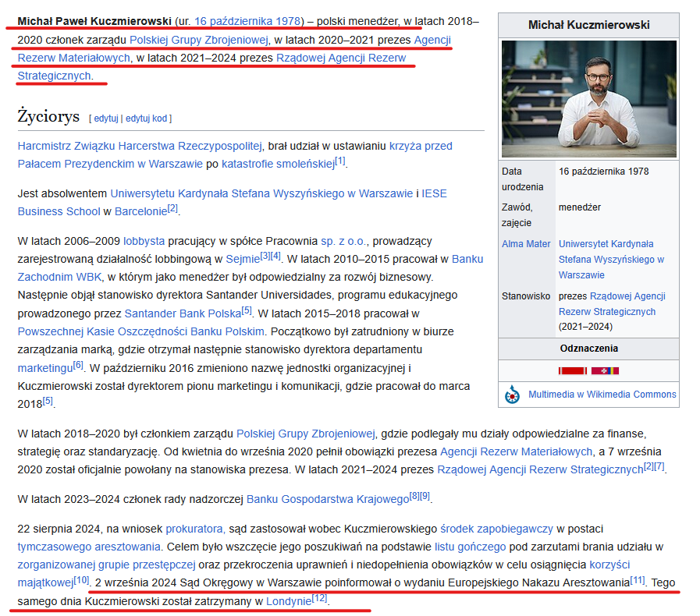Open 'Alma Mater' infobox label link
Screen dimensions: 700x616
[x=526, y=244]
